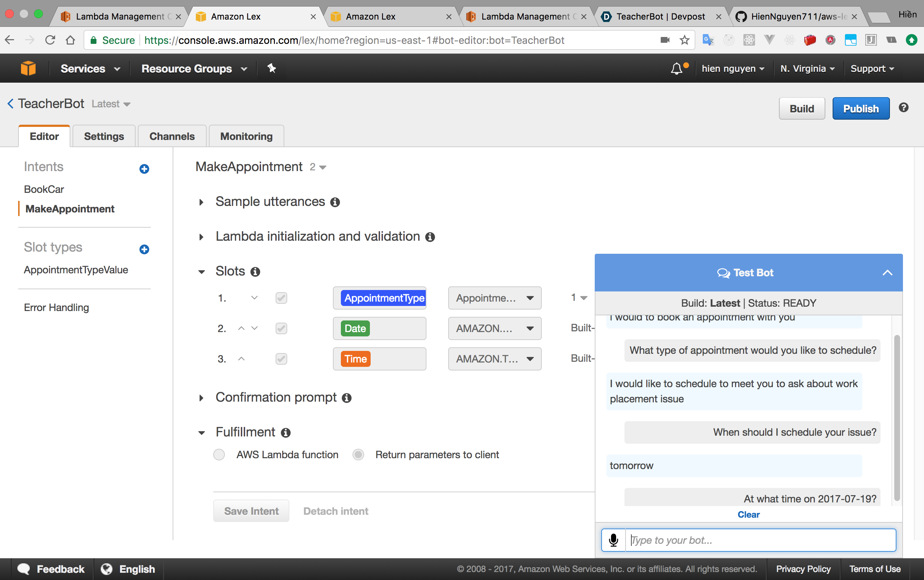Viewport: 924px width, 580px height.
Task: Select Return parameters to client option
Action: pyautogui.click(x=358, y=455)
